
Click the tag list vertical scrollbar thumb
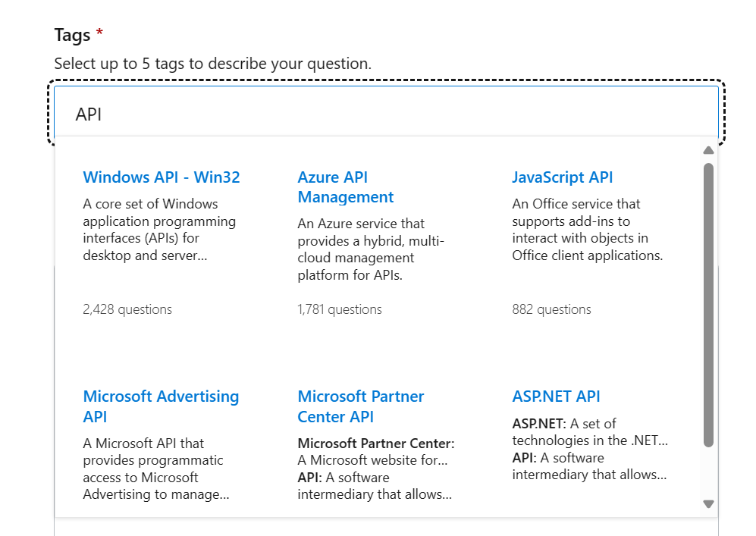click(708, 305)
